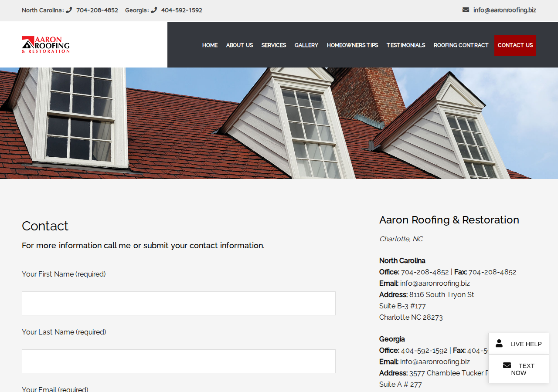This screenshot has height=392, width=558.
Task: Click the Georgia email address link
Action: [x=435, y=362]
